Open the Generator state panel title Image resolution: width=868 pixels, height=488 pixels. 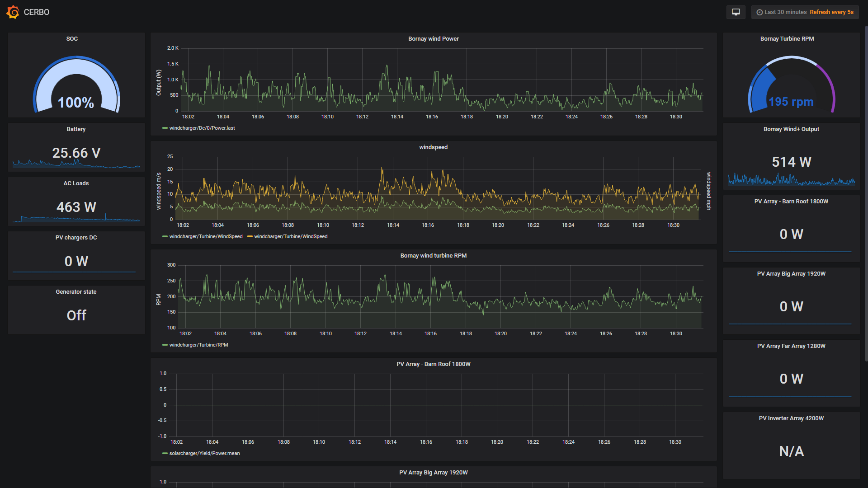coord(76,292)
